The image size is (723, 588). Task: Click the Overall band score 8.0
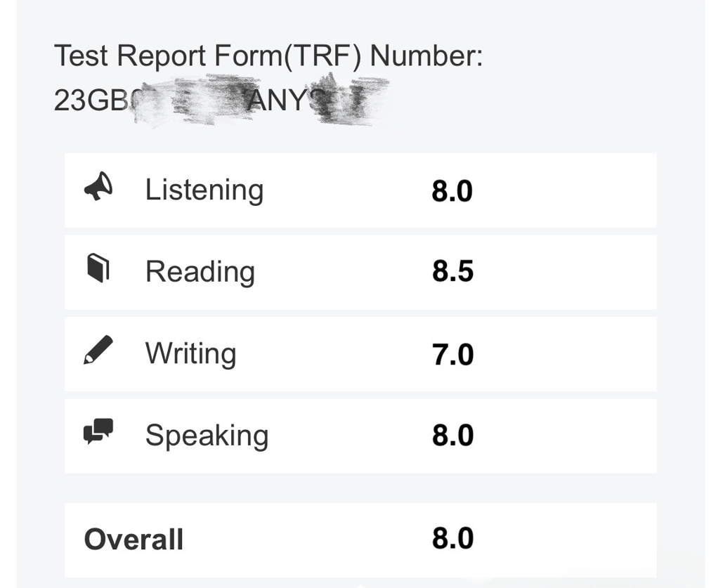pyautogui.click(x=452, y=539)
